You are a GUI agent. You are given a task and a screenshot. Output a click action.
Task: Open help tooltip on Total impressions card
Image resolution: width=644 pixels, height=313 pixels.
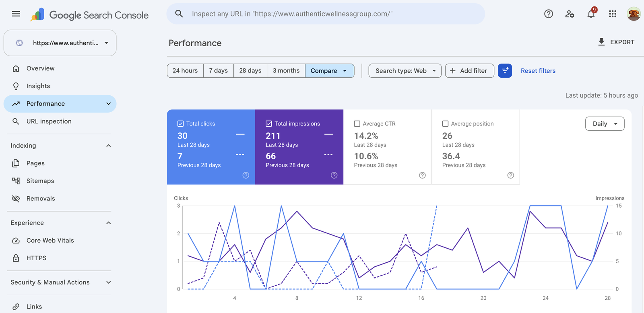coord(334,175)
